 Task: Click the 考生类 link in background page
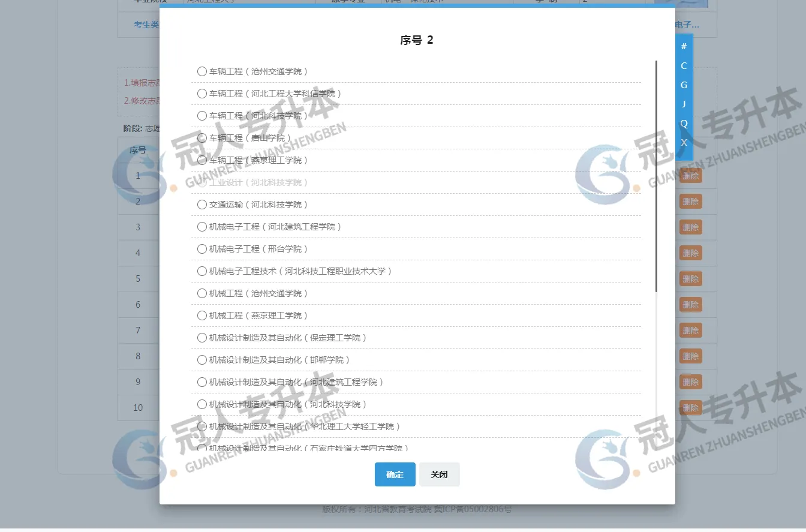(x=146, y=25)
